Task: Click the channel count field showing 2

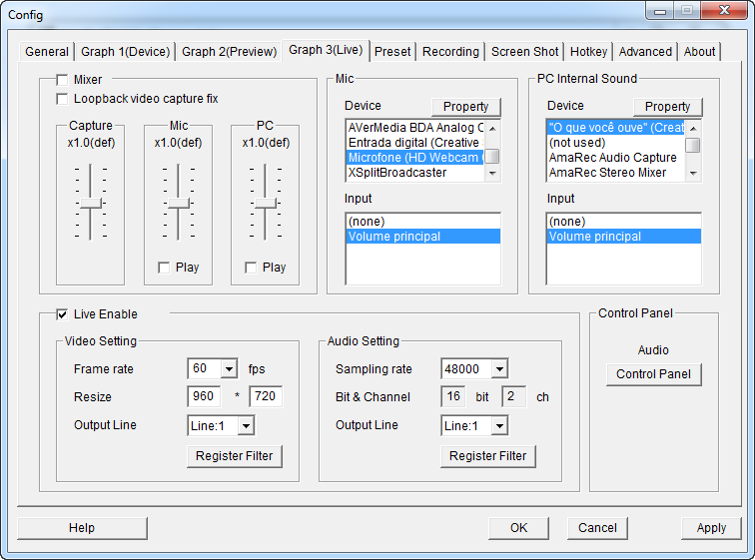Action: [513, 396]
